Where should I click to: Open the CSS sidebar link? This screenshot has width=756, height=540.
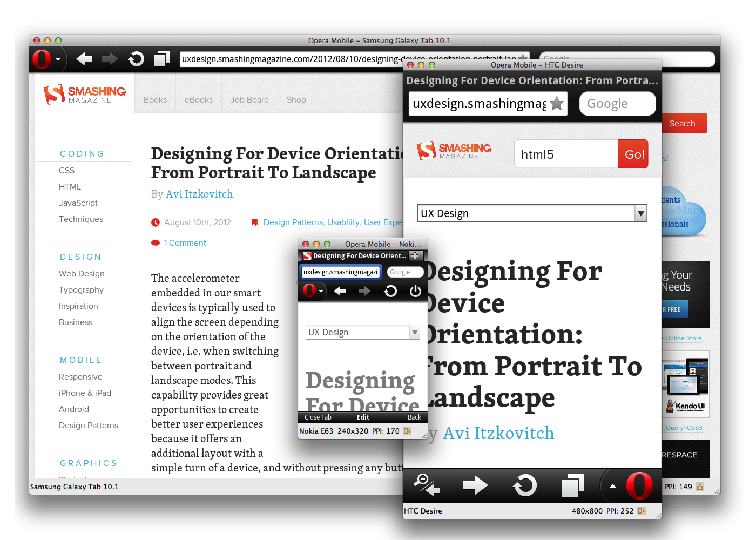click(x=67, y=171)
